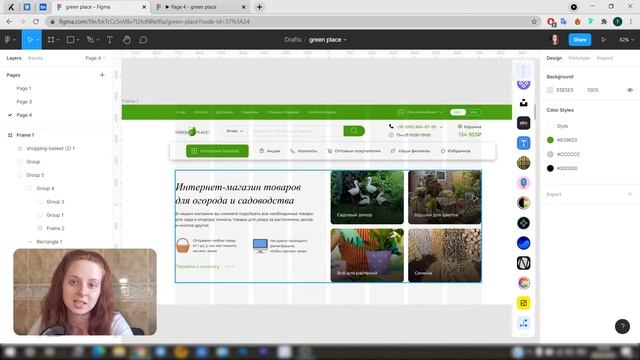Viewport: 640px width, 360px height.
Task: Click the green catalog button in design
Action: click(217, 151)
